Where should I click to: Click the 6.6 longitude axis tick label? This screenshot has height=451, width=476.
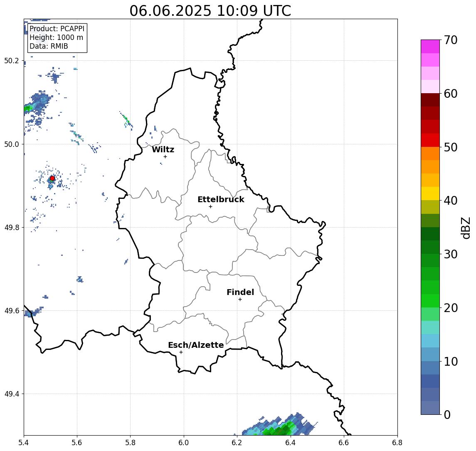pos(344,443)
